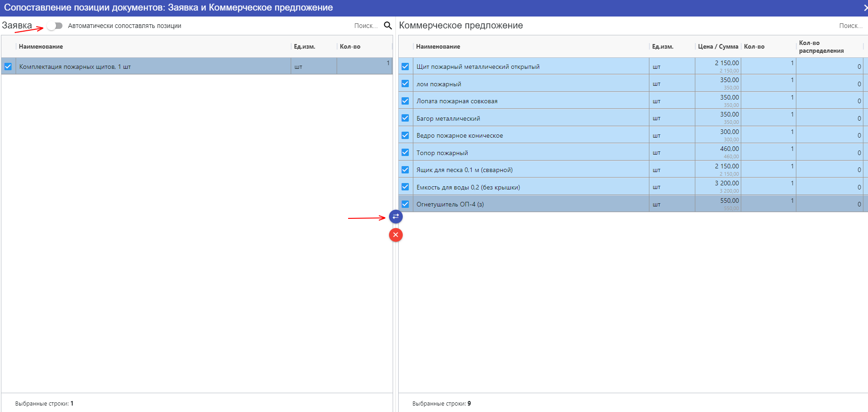Click the Коммерческое предложение panel title
The width and height of the screenshot is (868, 412).
(x=461, y=26)
